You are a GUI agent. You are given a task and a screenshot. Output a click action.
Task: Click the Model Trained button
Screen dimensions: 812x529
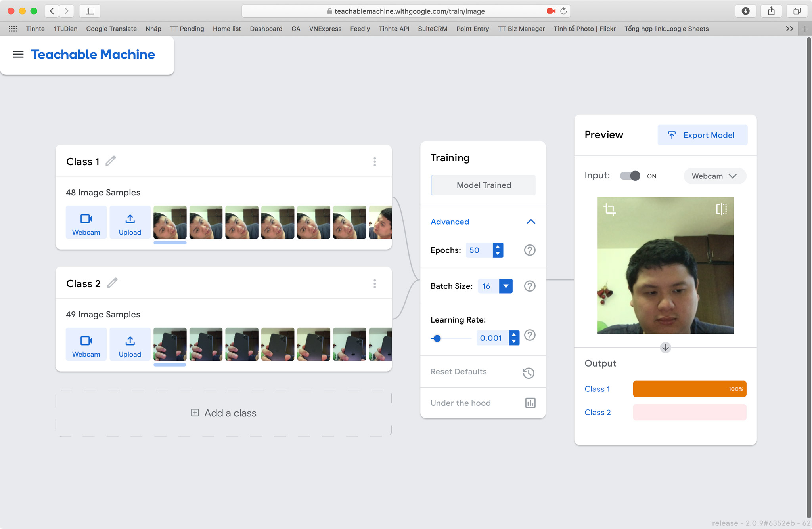tap(483, 185)
